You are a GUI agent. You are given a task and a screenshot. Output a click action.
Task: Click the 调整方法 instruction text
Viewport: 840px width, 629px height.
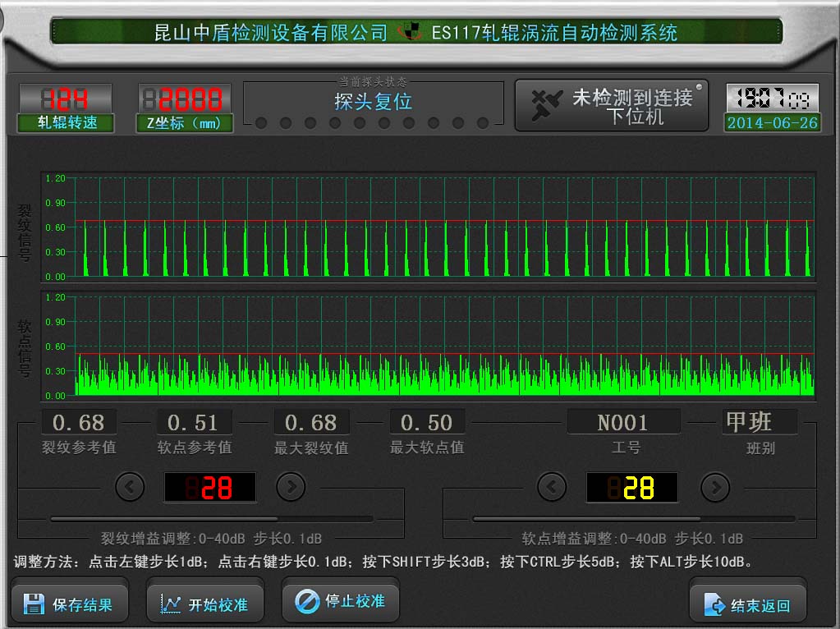coord(383,562)
